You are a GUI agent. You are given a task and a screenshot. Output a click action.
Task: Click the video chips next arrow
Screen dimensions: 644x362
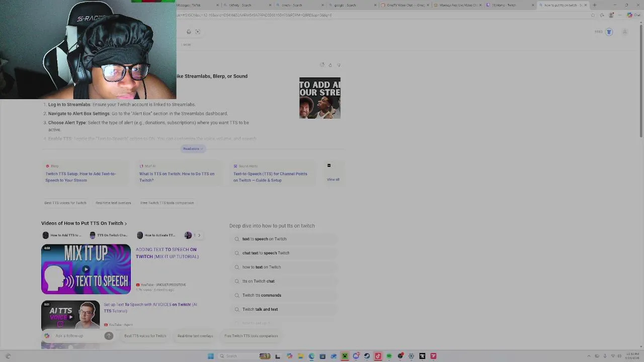(199, 235)
